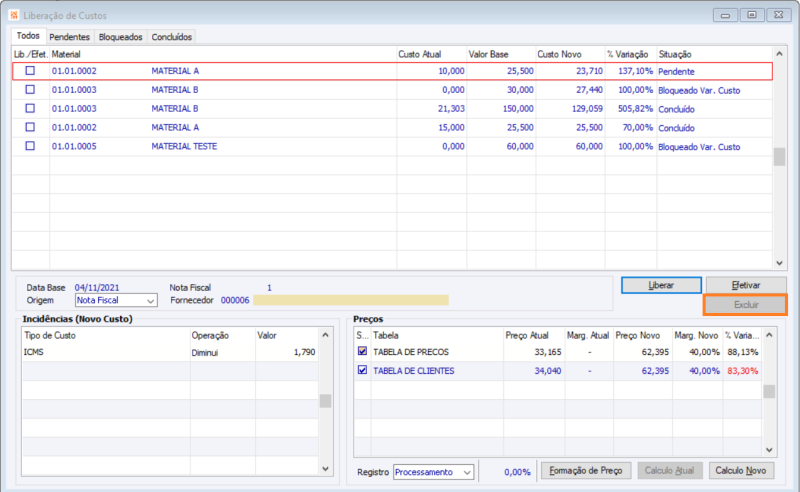Open the Bloqueados tab
This screenshot has width=800, height=492.
tap(120, 37)
